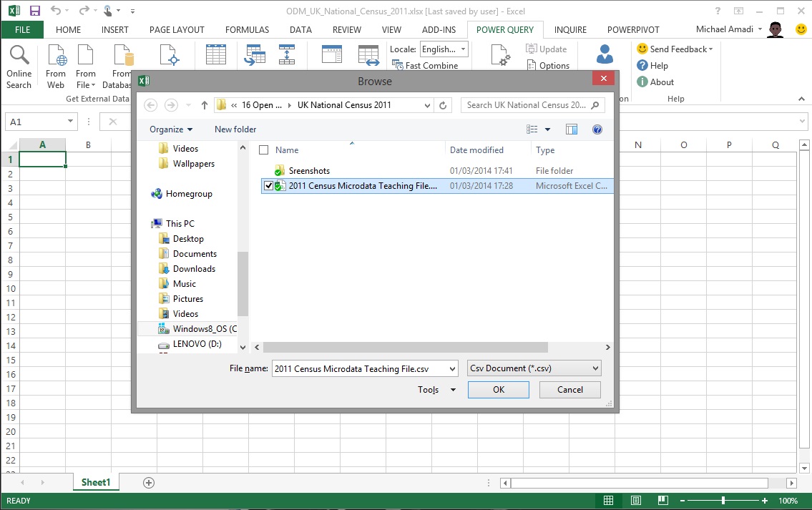Switch to the POWERPIVOT ribbon tab
Viewport: 812px width, 510px height.
tap(633, 29)
